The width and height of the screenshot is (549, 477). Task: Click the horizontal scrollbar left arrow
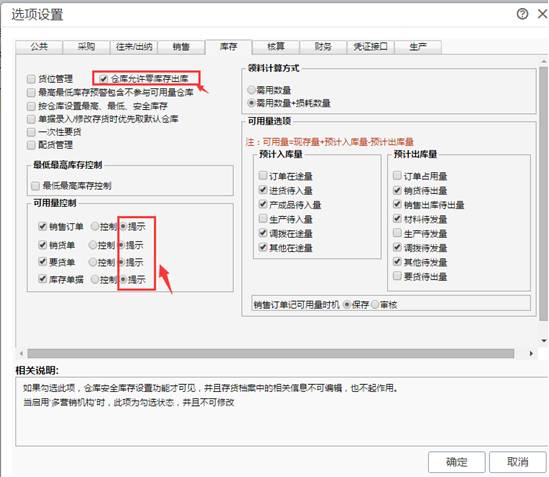(22, 353)
